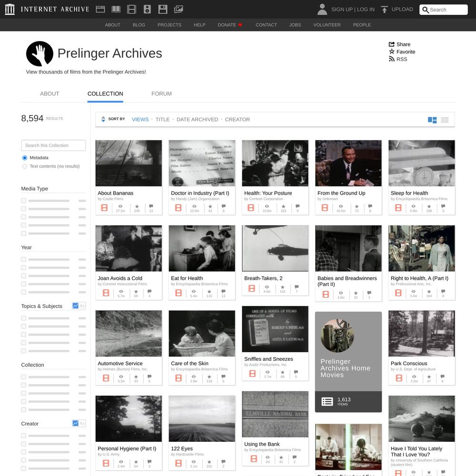Click the RSS feed icon

(392, 59)
